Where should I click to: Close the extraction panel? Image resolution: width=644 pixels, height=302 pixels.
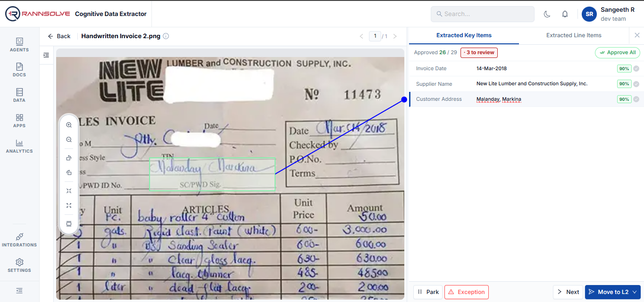pyautogui.click(x=637, y=35)
